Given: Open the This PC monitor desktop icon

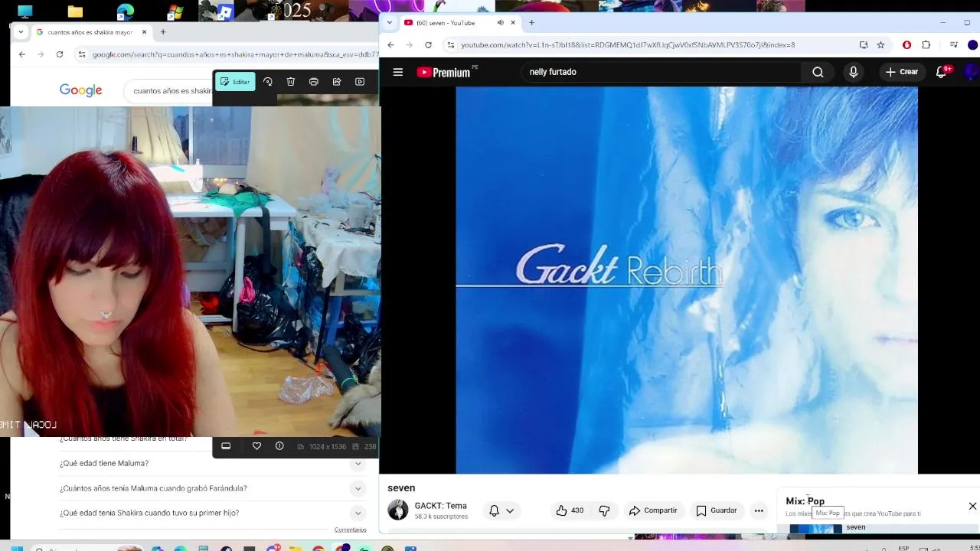Looking at the screenshot, I should tap(24, 11).
